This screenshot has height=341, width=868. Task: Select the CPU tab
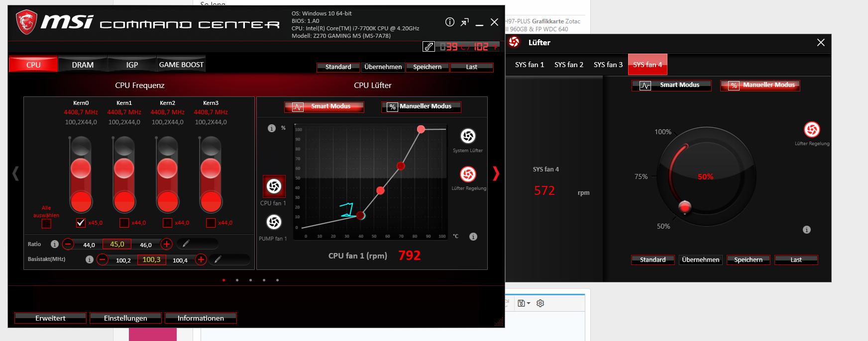pos(33,65)
